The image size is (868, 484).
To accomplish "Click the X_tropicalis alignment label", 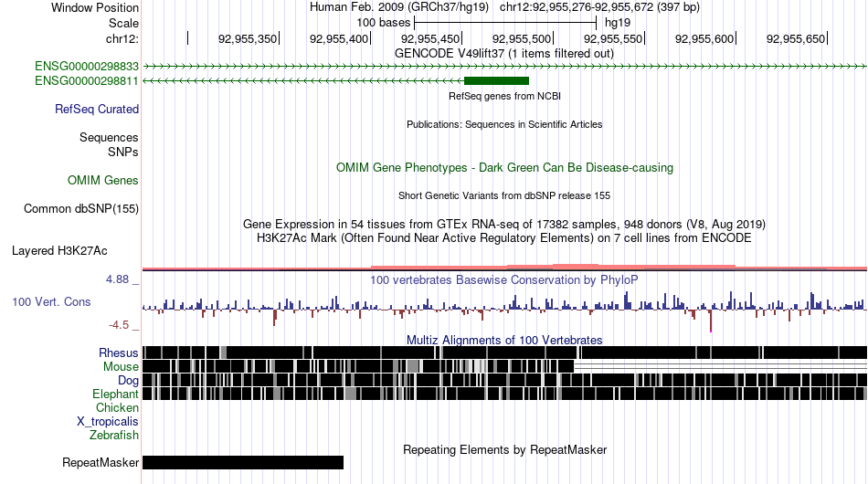I will click(108, 422).
